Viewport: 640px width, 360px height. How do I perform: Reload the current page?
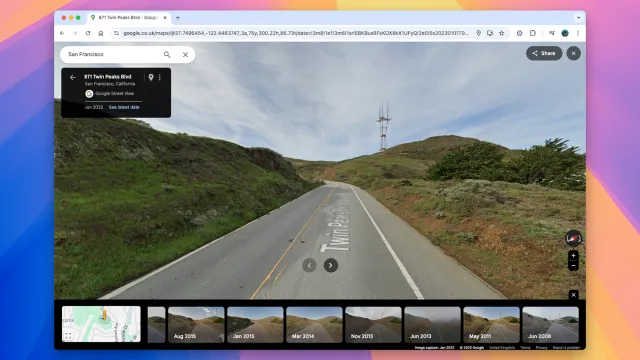pos(88,33)
